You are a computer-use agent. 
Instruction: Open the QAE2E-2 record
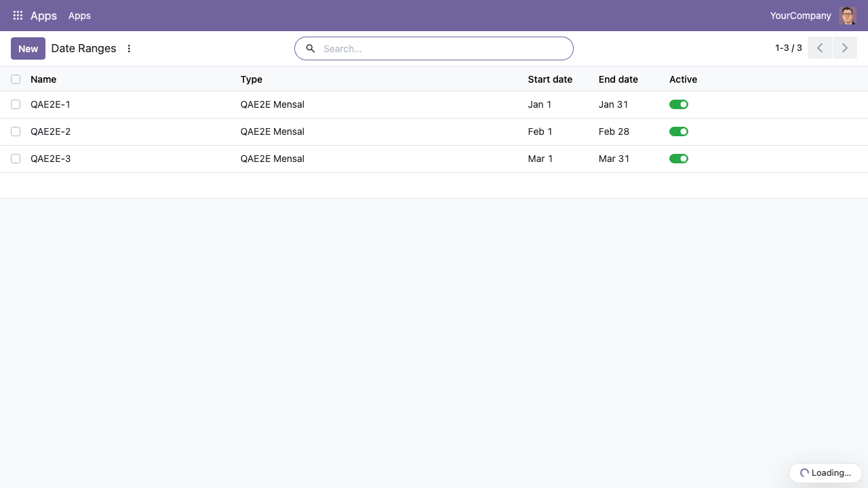pos(51,131)
